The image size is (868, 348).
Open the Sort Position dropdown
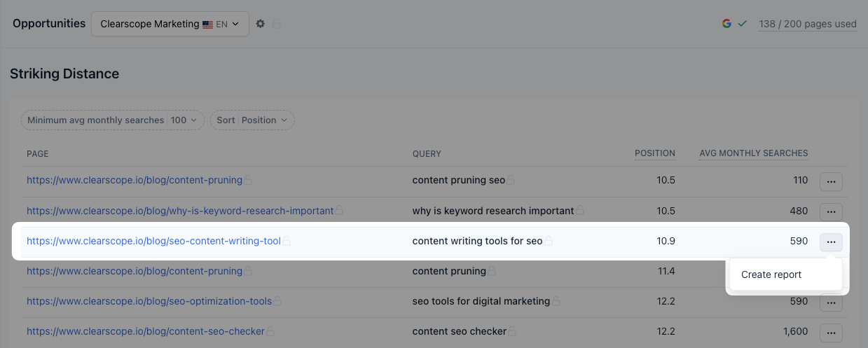(252, 120)
